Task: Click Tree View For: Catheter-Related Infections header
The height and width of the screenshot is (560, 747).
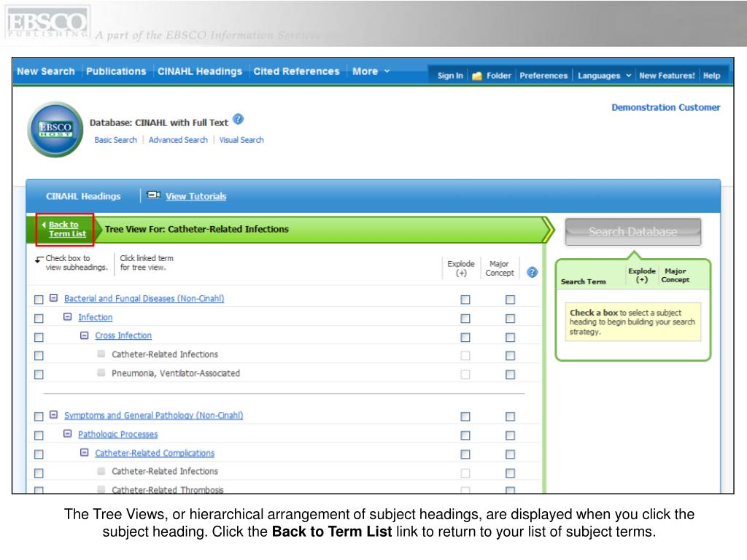Action: tap(197, 229)
